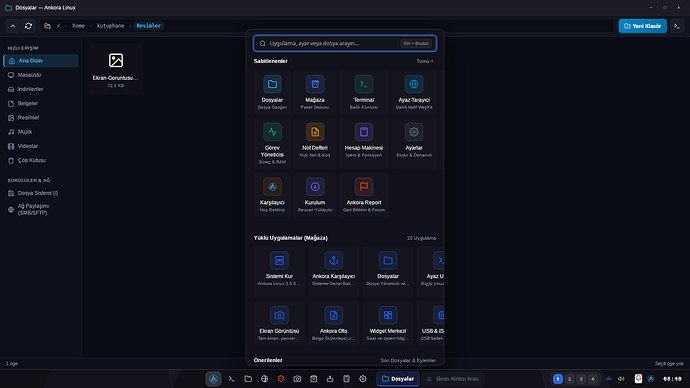Open Ankora Ofis document editor

pyautogui.click(x=334, y=324)
